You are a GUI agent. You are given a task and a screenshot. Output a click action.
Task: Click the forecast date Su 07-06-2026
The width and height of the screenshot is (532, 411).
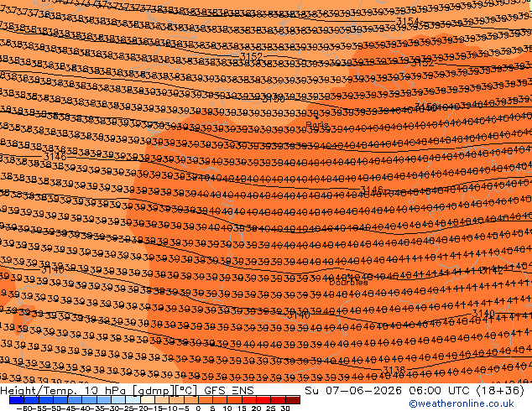[x=355, y=390]
